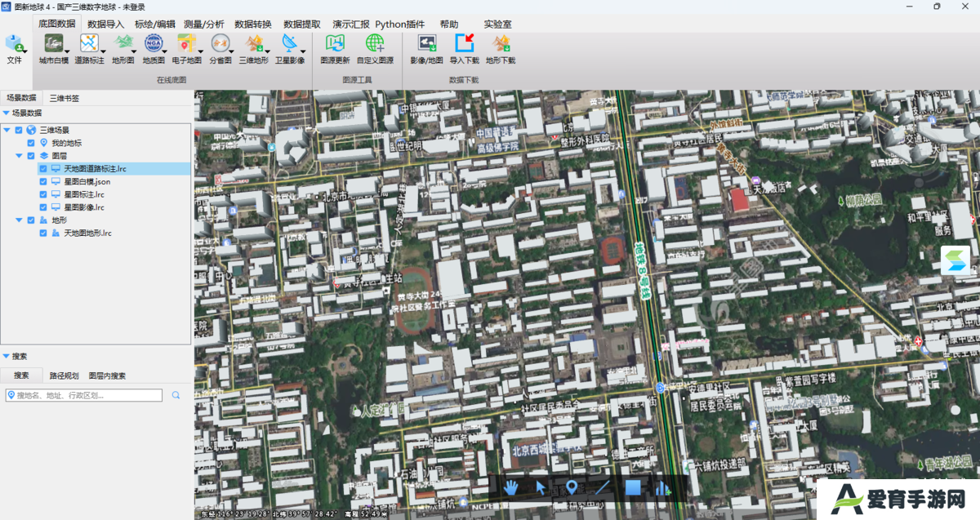
Task: Click the app logo icon in title bar
Action: pos(7,7)
